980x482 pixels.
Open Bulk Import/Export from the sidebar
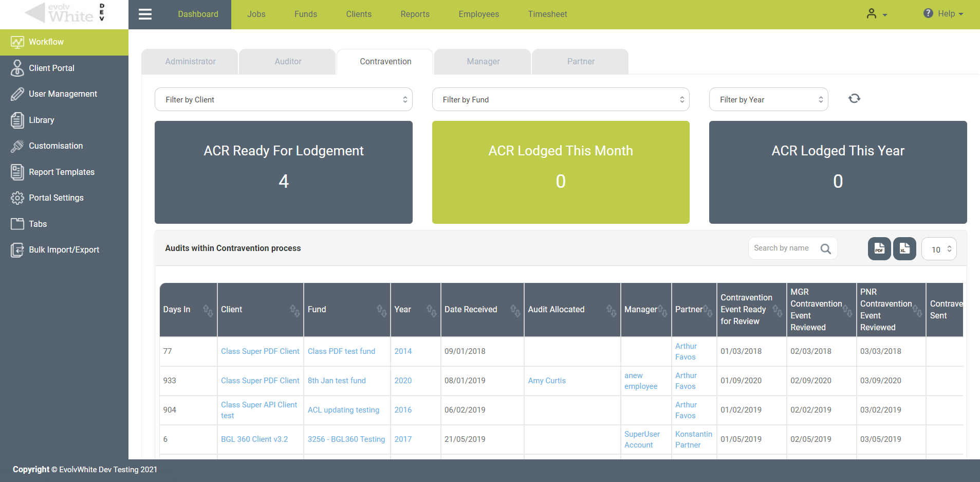[64, 249]
